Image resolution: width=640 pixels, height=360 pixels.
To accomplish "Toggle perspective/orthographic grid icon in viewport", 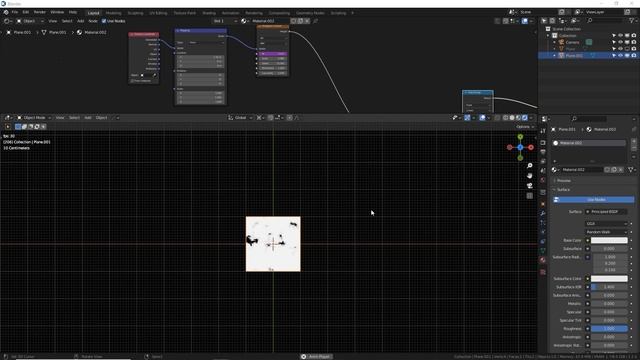I will click(x=529, y=196).
